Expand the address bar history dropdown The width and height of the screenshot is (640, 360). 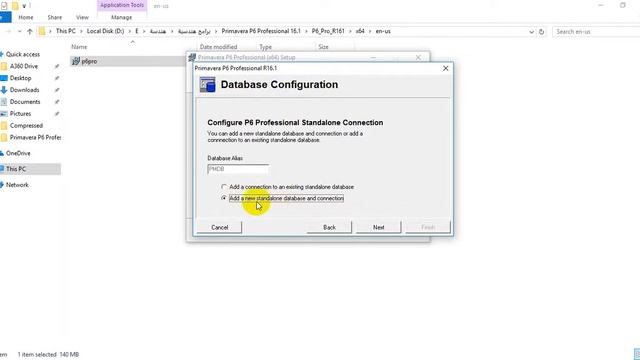531,31
